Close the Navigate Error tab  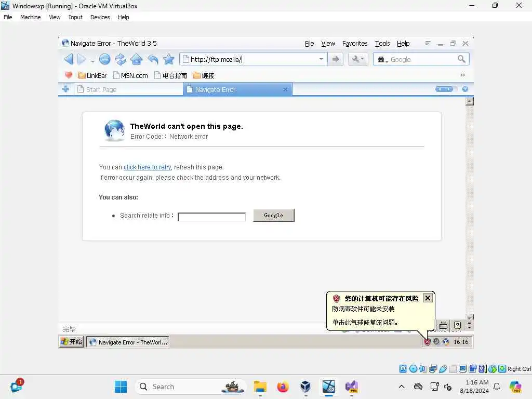(285, 89)
